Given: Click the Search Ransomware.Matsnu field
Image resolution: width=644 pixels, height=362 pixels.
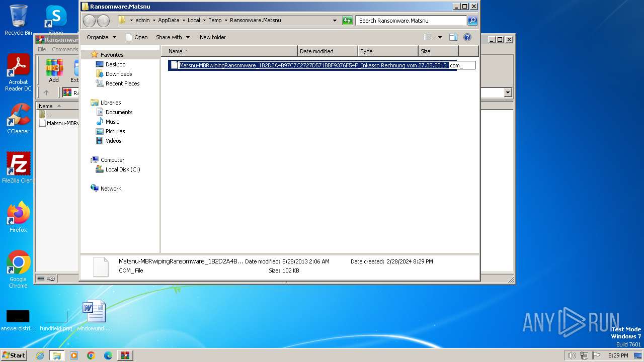Looking at the screenshot, I should pos(411,21).
